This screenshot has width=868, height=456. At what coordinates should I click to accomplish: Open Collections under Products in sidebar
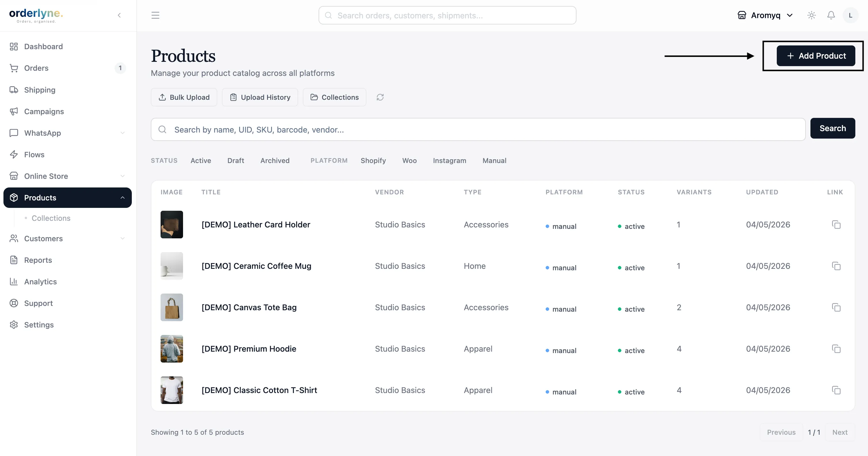[51, 218]
